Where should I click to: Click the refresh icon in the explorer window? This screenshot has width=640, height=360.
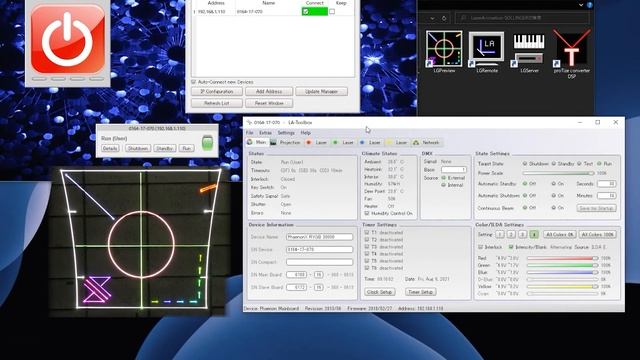pyautogui.click(x=444, y=18)
